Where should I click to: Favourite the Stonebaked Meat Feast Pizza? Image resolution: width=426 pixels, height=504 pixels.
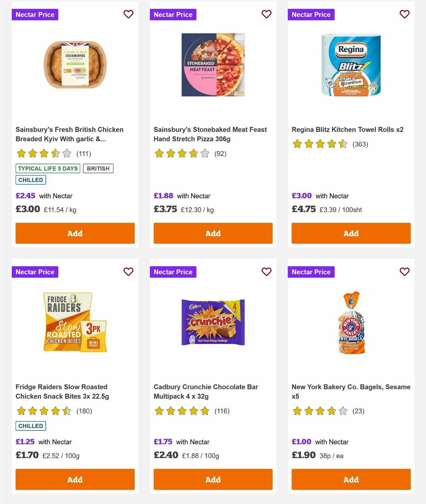coord(266,14)
